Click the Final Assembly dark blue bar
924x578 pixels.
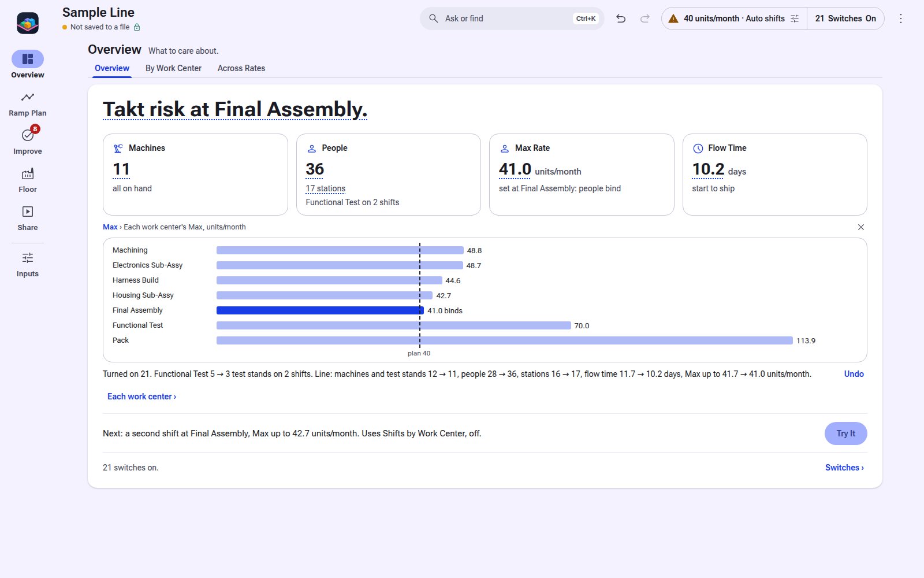(320, 310)
